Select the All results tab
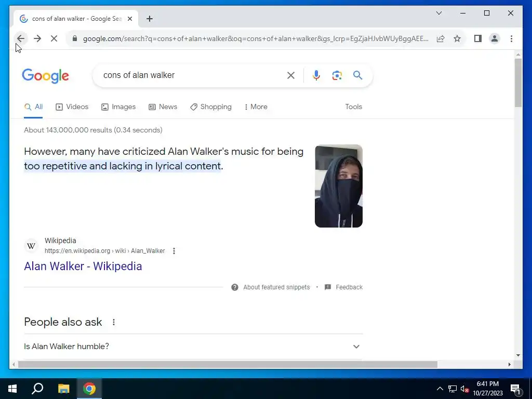Image resolution: width=532 pixels, height=399 pixels. 33,107
